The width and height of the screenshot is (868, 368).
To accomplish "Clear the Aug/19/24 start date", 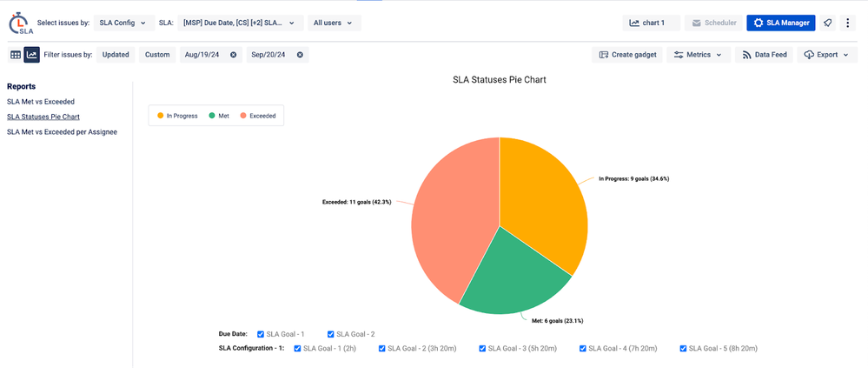I will tap(233, 55).
